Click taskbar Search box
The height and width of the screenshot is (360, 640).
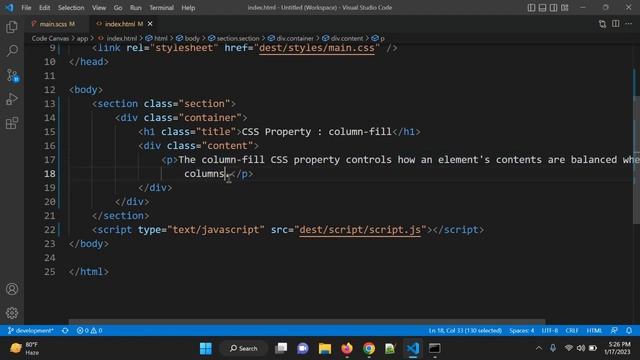(x=244, y=348)
